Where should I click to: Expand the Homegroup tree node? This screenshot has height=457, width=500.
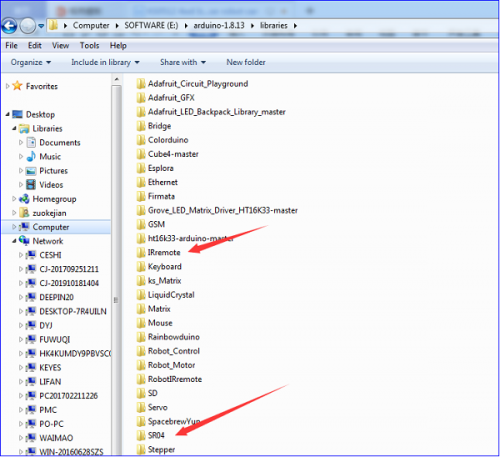(x=14, y=199)
